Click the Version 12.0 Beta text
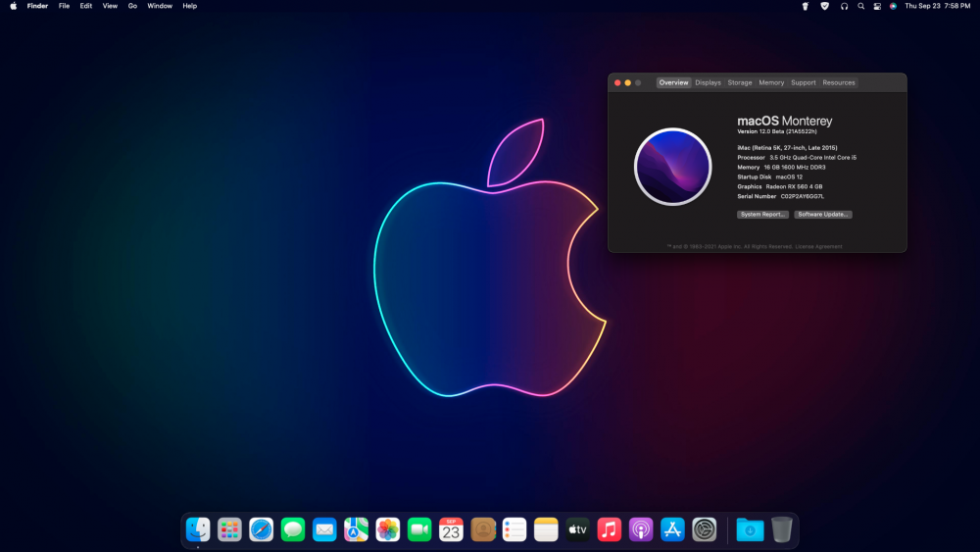The image size is (980, 552). coord(777,132)
